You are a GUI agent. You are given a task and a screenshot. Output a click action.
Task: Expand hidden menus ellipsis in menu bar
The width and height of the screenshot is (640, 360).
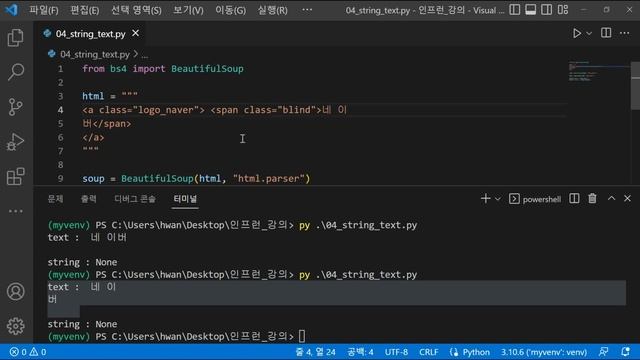(307, 10)
